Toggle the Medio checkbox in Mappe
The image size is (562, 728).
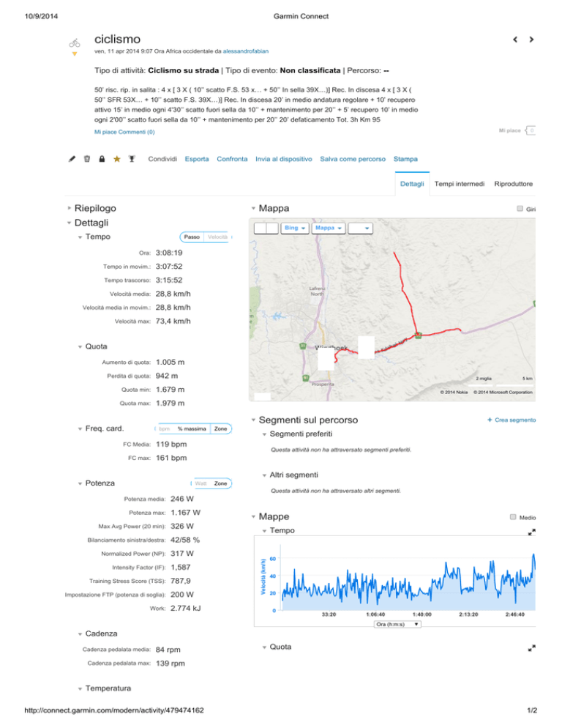(x=513, y=517)
